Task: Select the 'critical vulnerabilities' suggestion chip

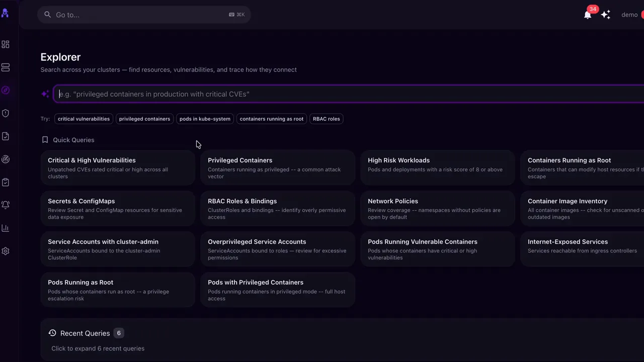Action: tap(84, 119)
